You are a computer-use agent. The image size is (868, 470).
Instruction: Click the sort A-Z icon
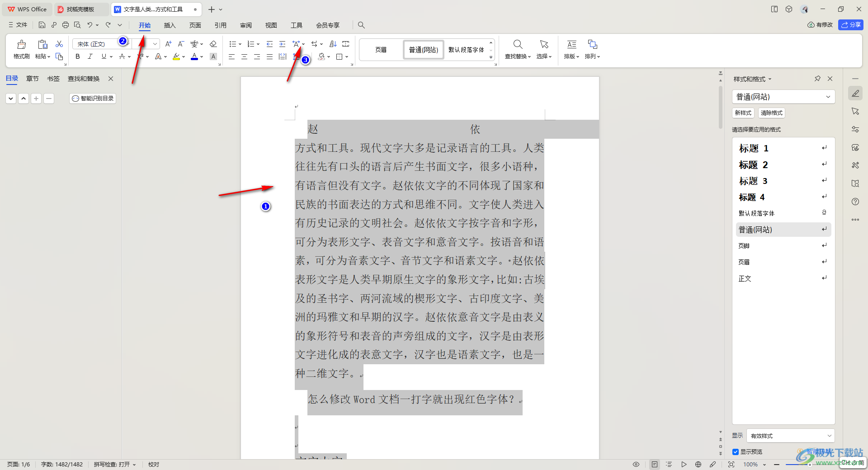333,44
